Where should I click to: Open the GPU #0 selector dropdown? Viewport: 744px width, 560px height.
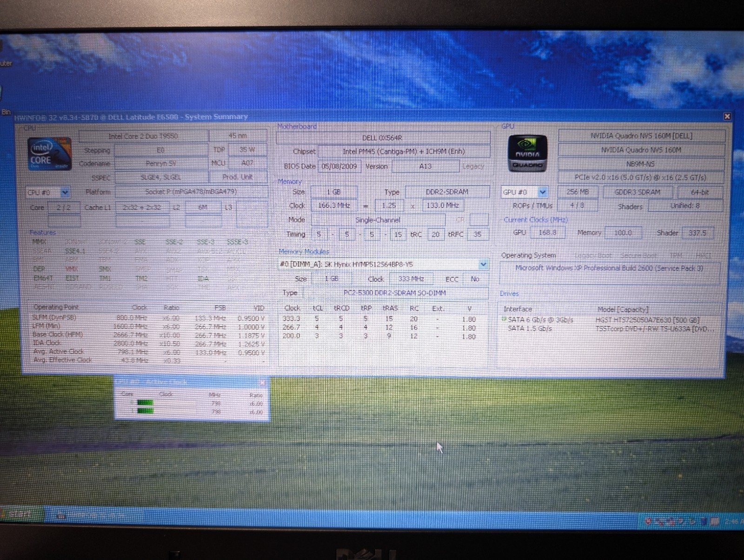[x=542, y=192]
